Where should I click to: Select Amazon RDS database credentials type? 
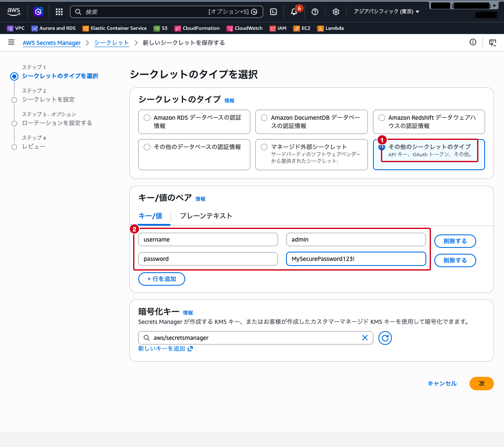(194, 122)
